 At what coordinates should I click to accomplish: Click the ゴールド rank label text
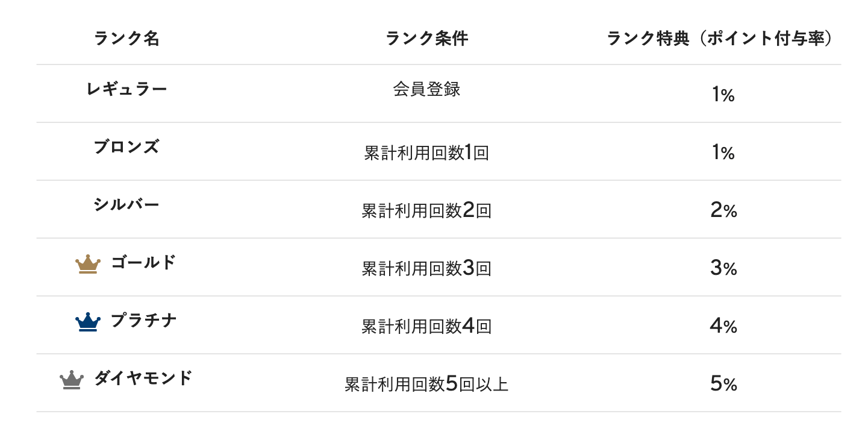click(143, 263)
